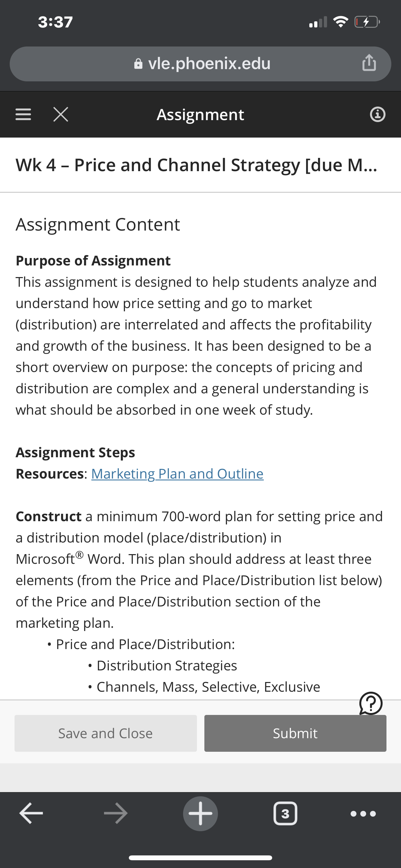
Task: Tap the 3:37 clock in status bar
Action: click(x=55, y=22)
